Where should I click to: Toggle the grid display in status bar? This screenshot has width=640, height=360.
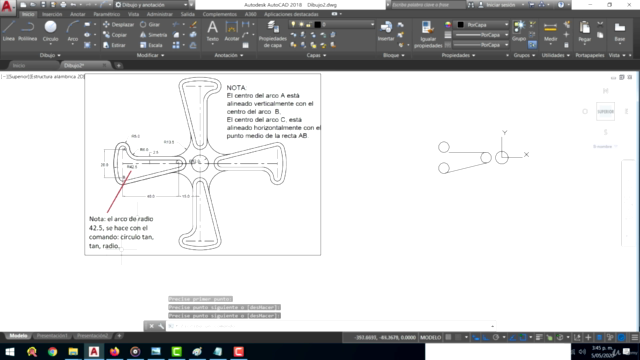click(449, 337)
